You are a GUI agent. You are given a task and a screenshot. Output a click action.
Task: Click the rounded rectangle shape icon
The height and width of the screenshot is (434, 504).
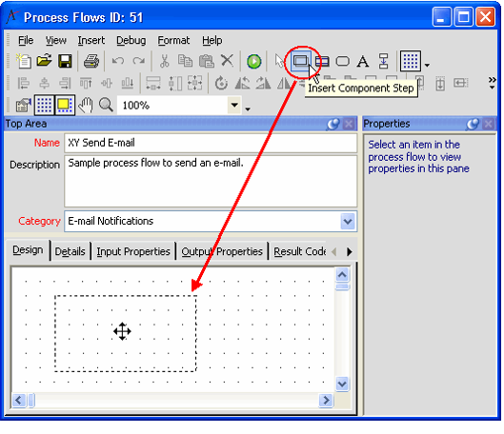(343, 61)
